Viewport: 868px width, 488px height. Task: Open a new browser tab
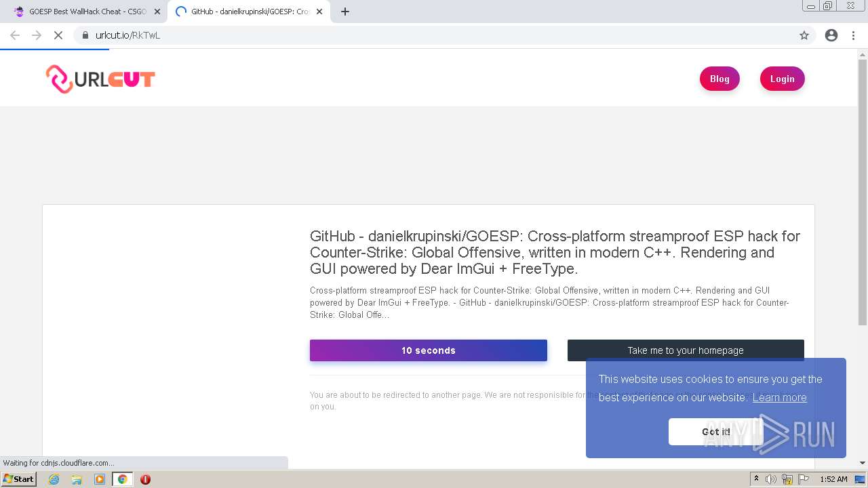[344, 12]
